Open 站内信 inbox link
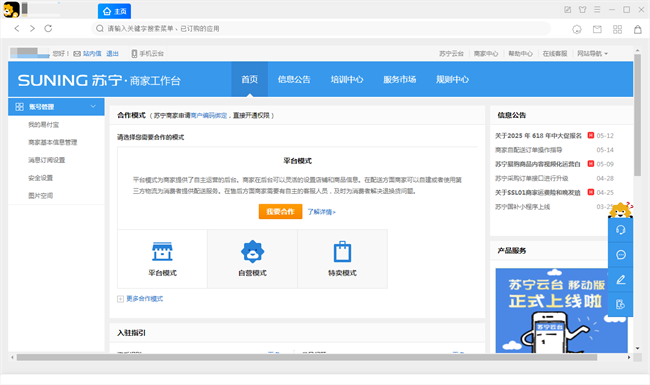Screen dimensions: 650x385 pos(92,53)
